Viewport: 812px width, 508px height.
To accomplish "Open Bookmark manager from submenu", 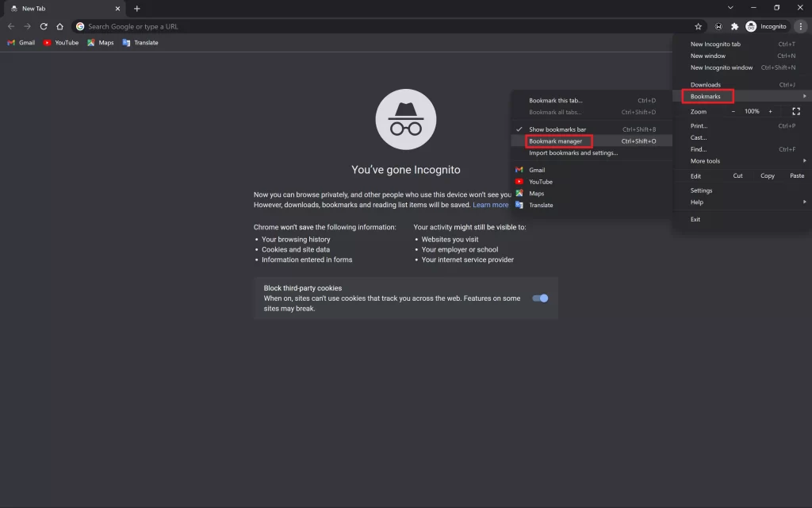I will point(592,141).
